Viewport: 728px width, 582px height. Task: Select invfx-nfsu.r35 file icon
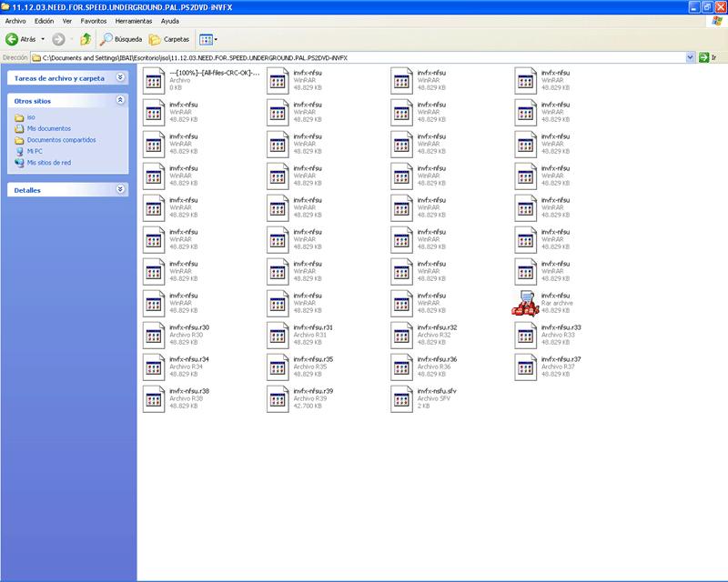point(278,367)
